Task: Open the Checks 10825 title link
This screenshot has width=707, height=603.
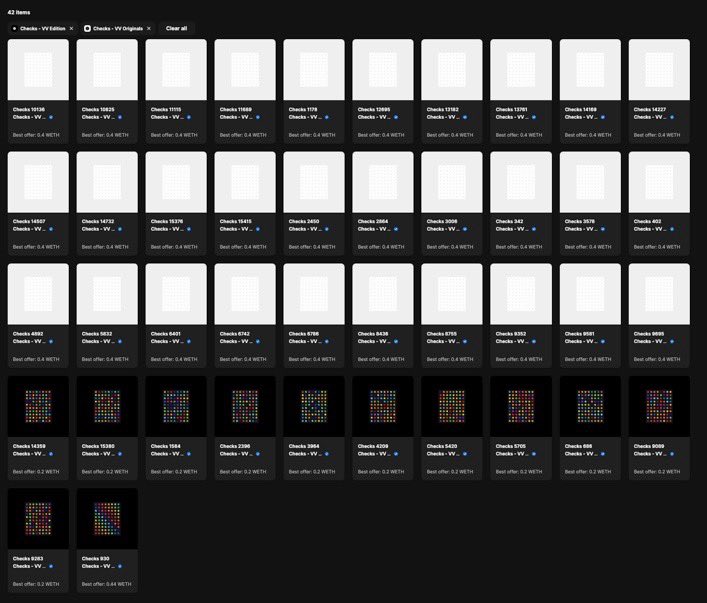Action: click(98, 110)
